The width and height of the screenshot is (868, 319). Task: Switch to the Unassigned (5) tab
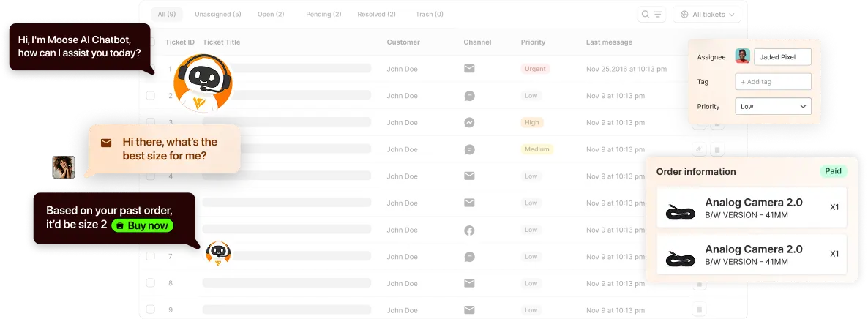click(x=217, y=14)
